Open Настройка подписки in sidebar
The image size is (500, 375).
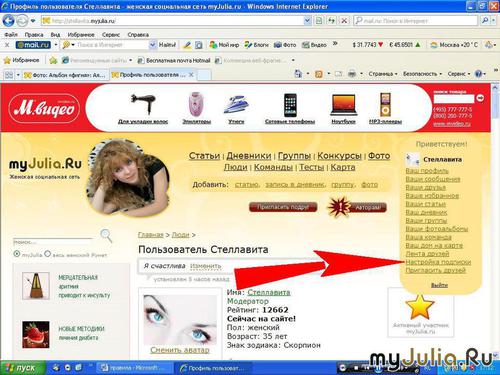pyautogui.click(x=438, y=262)
